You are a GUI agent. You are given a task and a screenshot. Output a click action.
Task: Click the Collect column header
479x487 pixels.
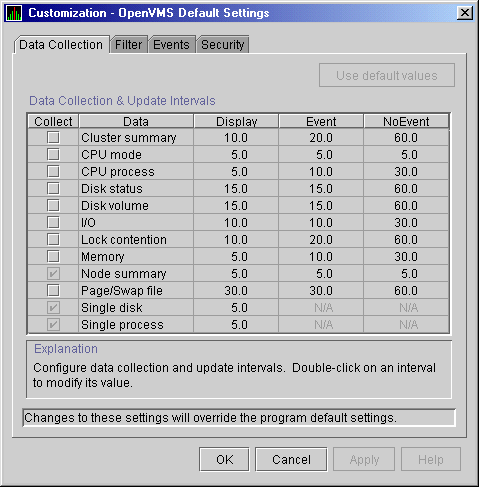click(53, 121)
